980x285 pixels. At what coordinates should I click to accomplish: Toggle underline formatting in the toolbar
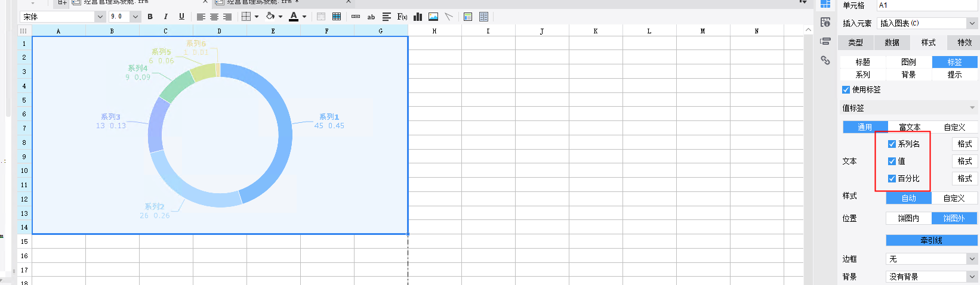181,17
